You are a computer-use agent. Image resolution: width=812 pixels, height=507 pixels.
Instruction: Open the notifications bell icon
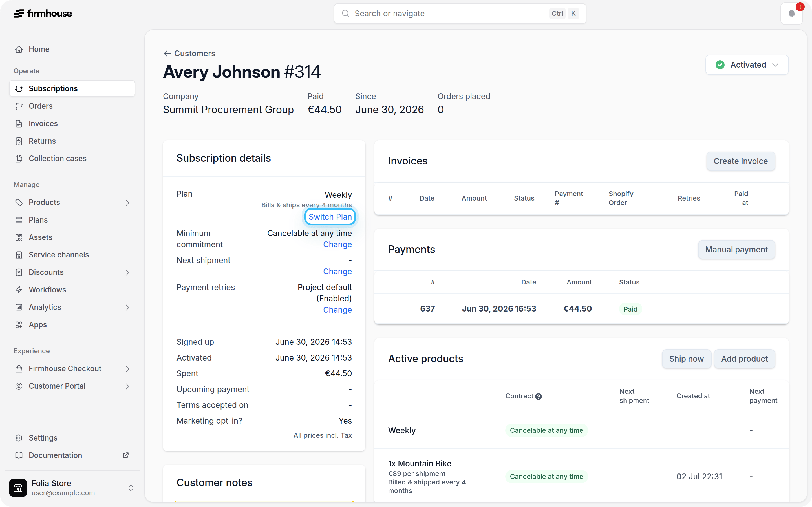tap(791, 14)
